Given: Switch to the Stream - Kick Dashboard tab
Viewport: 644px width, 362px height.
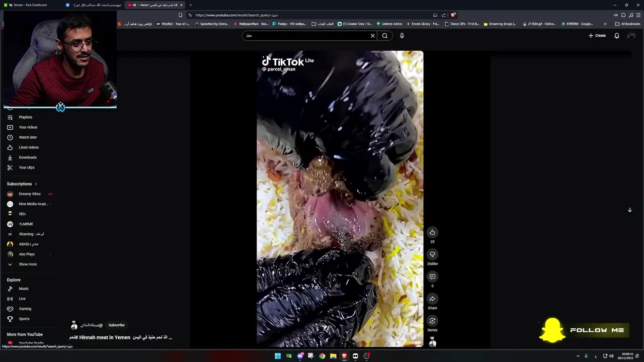Looking at the screenshot, I should click(30, 5).
